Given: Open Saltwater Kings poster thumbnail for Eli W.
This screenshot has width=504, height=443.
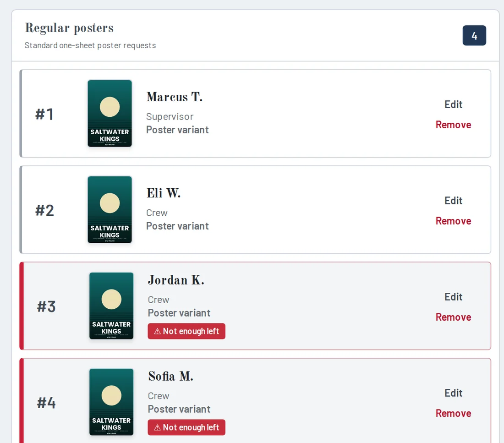Looking at the screenshot, I should tap(110, 210).
